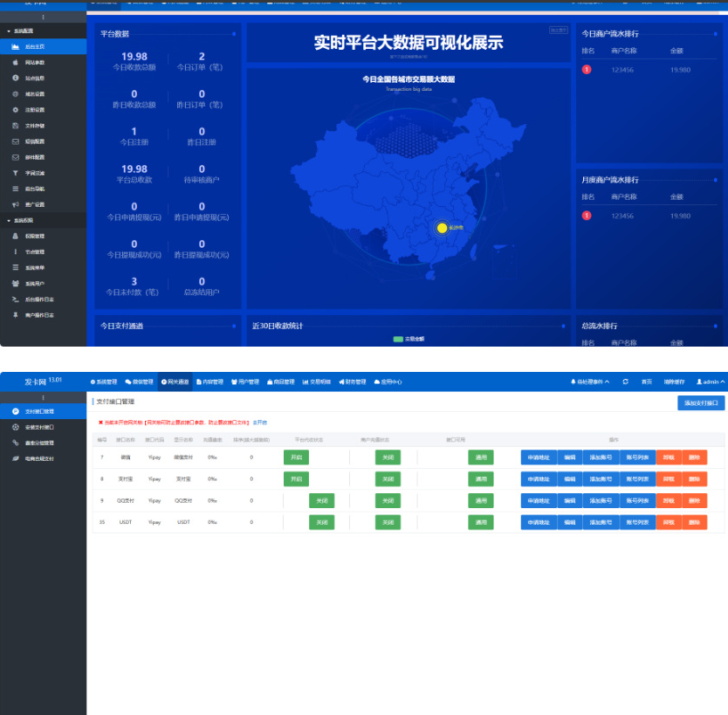Click the filter funnel icon in the sidebar
Image resolution: width=728 pixels, height=715 pixels.
[x=16, y=173]
